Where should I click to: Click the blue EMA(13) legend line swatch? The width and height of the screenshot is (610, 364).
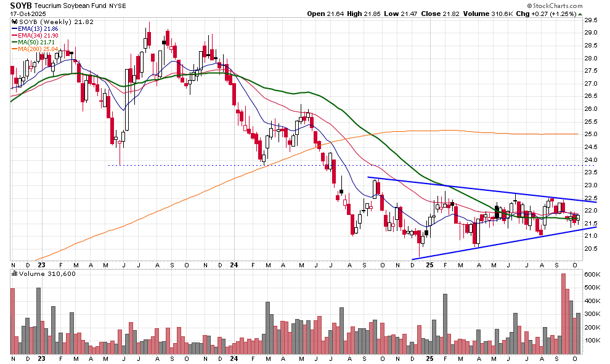(14, 29)
